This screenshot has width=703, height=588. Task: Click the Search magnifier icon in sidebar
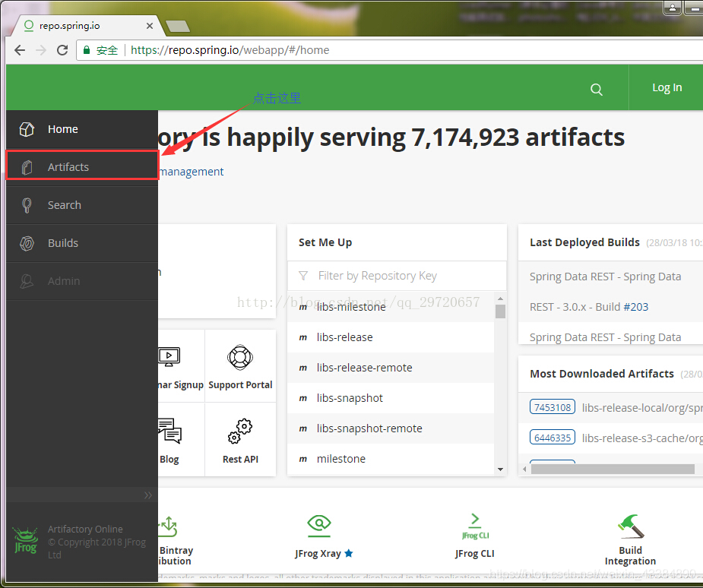(x=27, y=205)
